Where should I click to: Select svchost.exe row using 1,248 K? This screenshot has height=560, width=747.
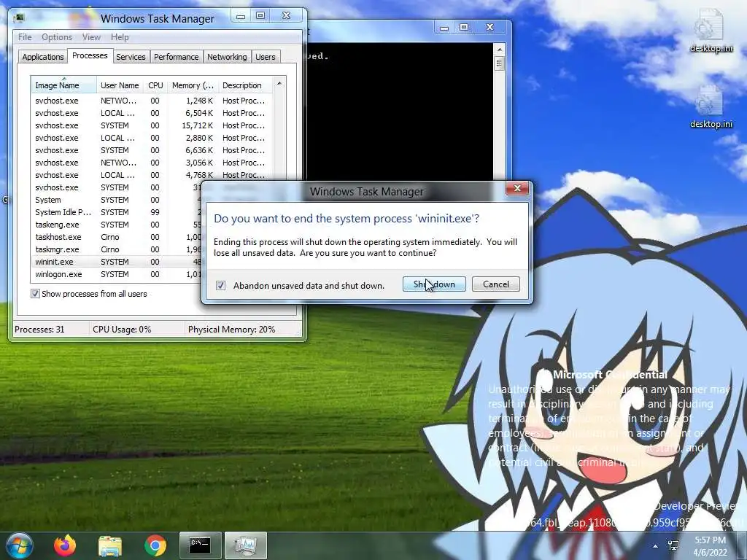(152, 101)
